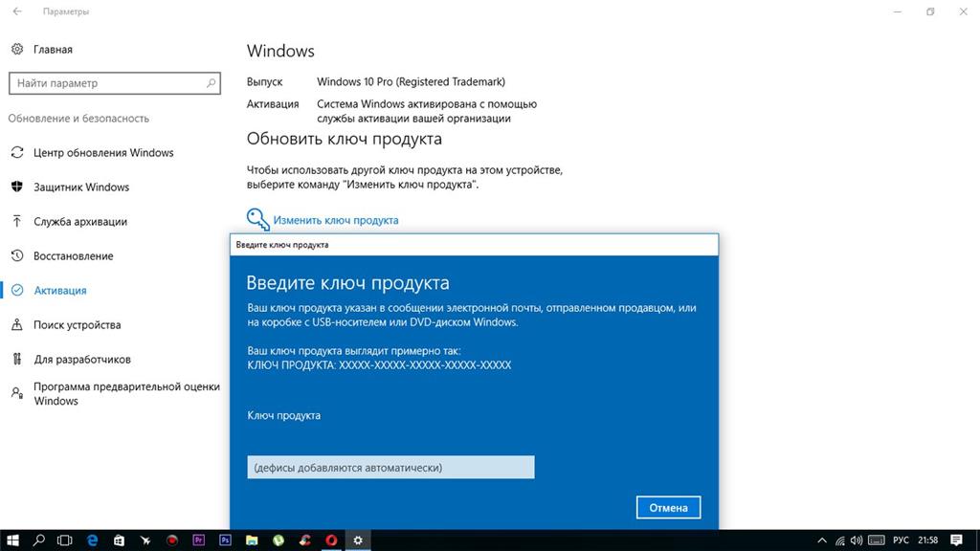Open uTorrent from taskbar
The image size is (980, 551).
(278, 540)
